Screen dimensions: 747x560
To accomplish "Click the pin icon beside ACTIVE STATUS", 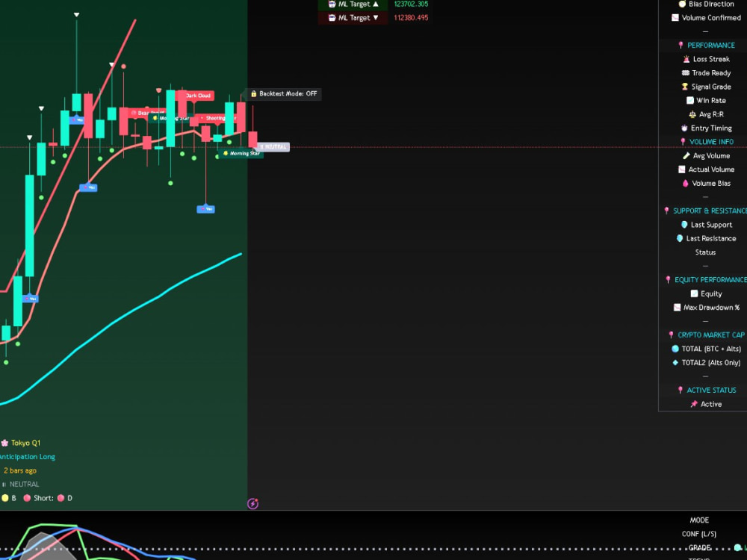I will [681, 391].
